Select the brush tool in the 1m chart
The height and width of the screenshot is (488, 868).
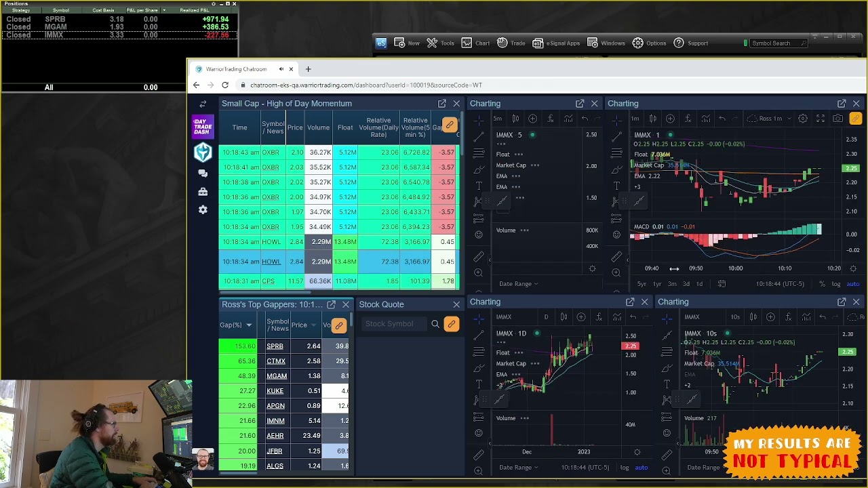click(616, 169)
